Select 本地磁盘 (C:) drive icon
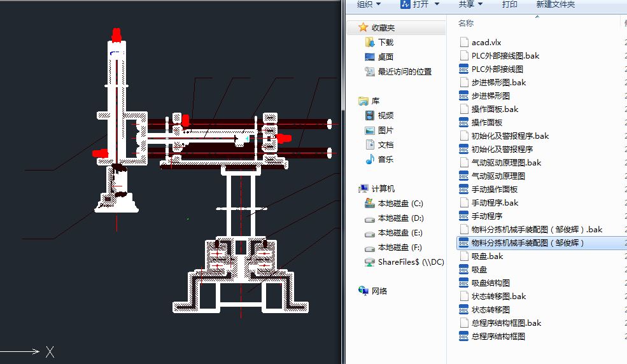 [x=370, y=204]
